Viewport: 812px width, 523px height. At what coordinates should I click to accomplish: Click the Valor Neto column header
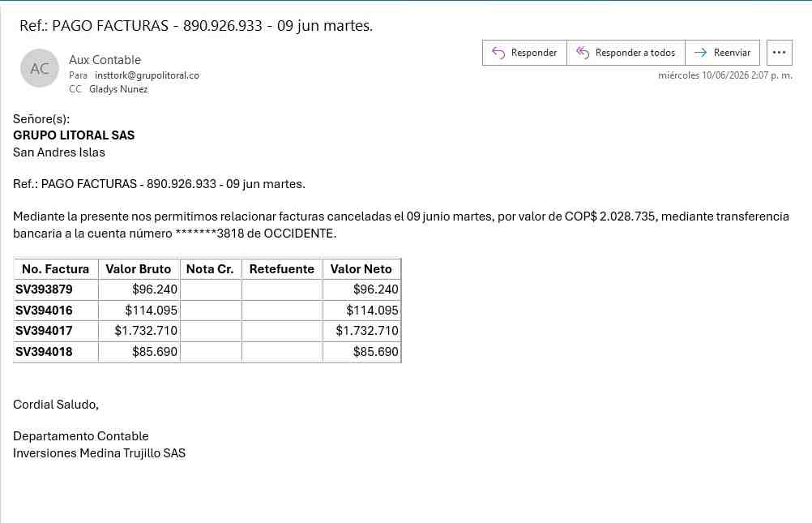361,269
